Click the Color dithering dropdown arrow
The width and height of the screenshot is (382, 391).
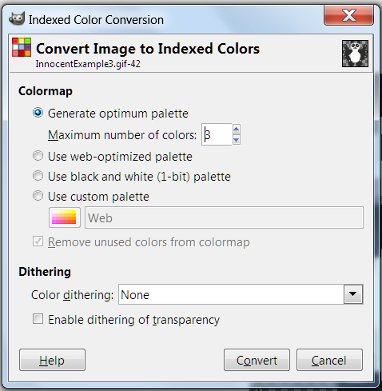[x=353, y=294]
